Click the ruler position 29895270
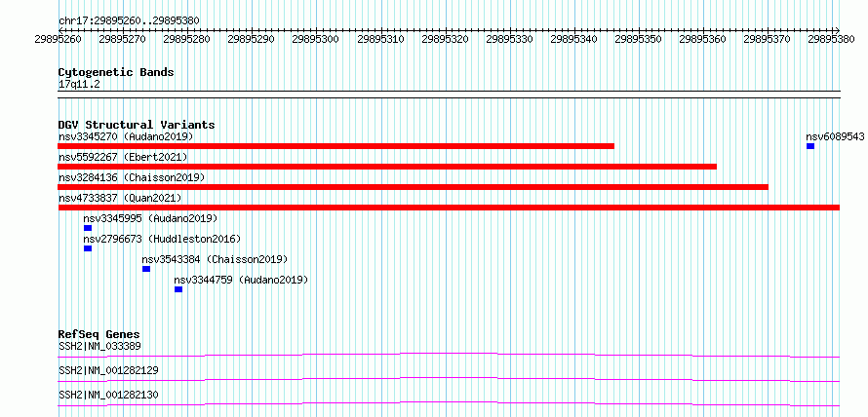This screenshot has height=417, width=868. (122, 40)
